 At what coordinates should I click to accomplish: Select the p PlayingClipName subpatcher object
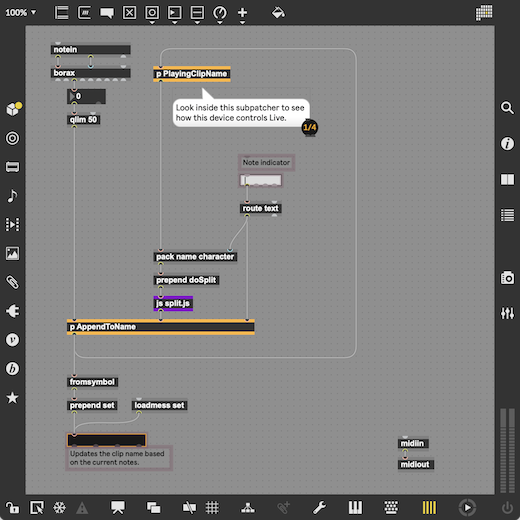click(x=192, y=74)
